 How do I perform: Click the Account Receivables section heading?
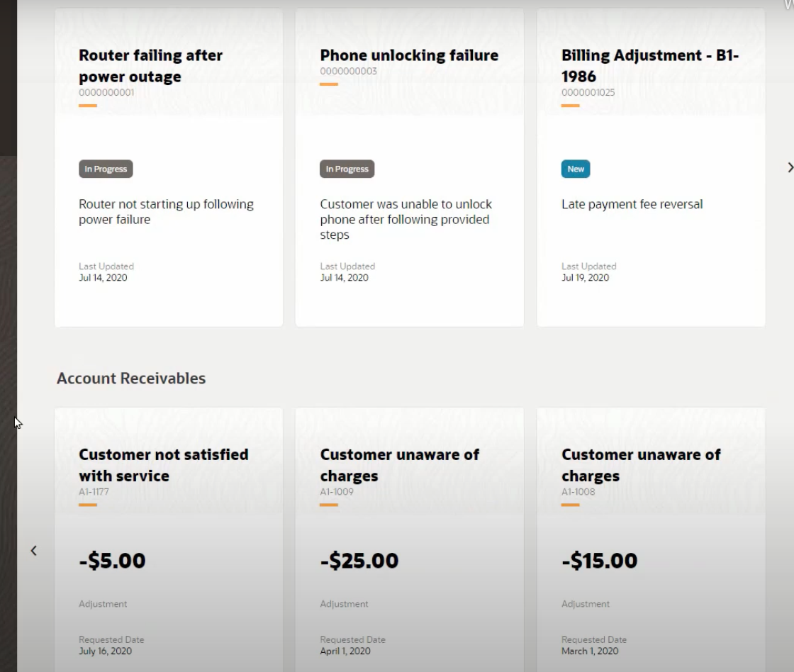(131, 379)
